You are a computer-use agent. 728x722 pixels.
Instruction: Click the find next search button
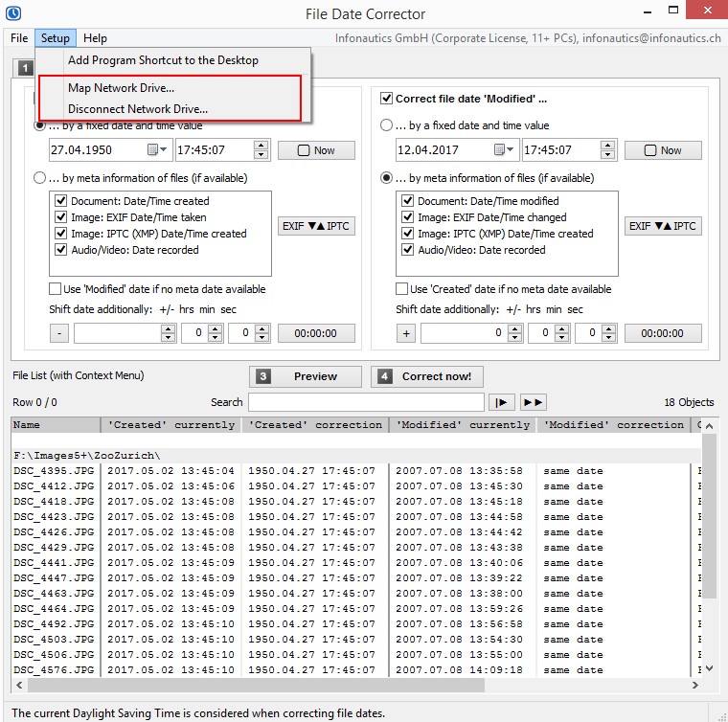coord(501,402)
